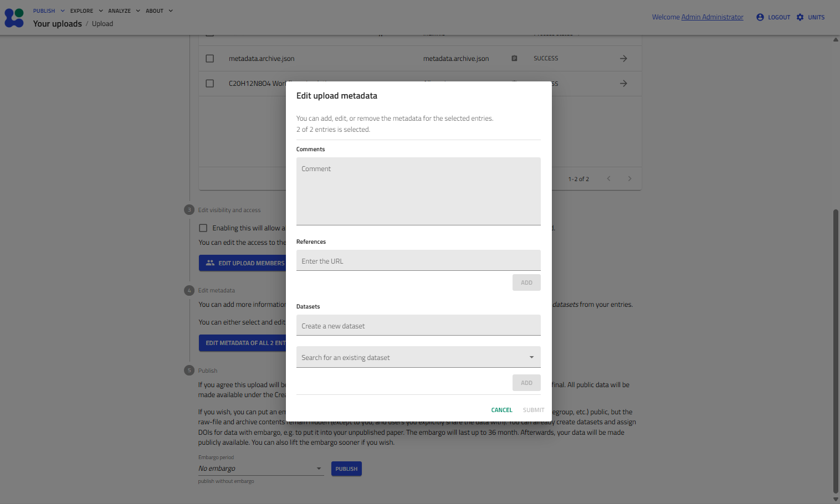The width and height of the screenshot is (840, 504).
Task: Click 'Edit visibility and access' step label
Action: tap(229, 210)
